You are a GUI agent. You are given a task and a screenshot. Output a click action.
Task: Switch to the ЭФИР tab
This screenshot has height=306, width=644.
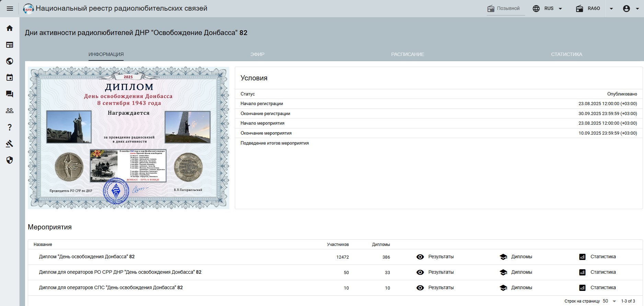[257, 54]
